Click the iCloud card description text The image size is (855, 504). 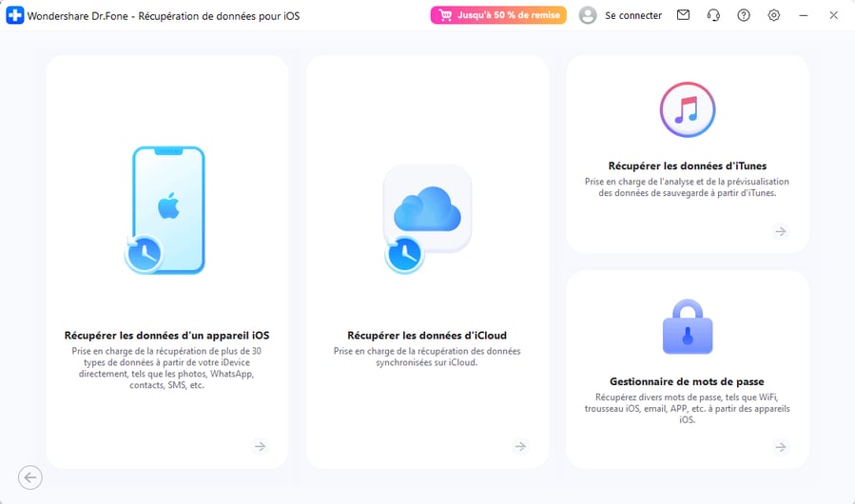[427, 357]
